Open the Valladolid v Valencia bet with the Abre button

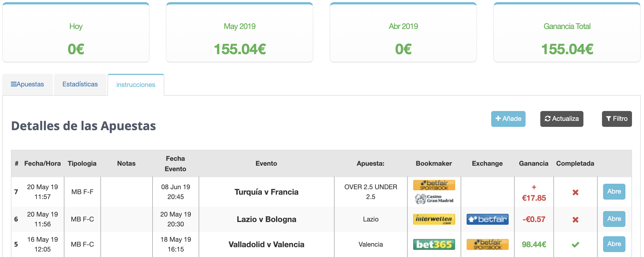614,244
